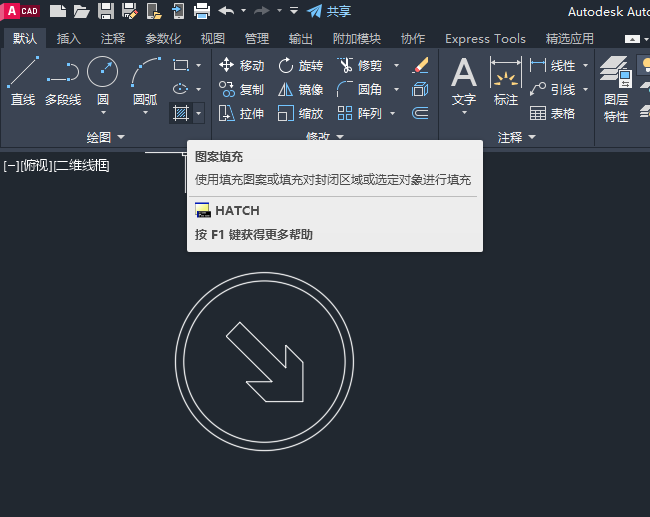Screen dimensions: 650x517
Task: Expand the 阵列 array dropdown arrow
Action: [x=393, y=113]
